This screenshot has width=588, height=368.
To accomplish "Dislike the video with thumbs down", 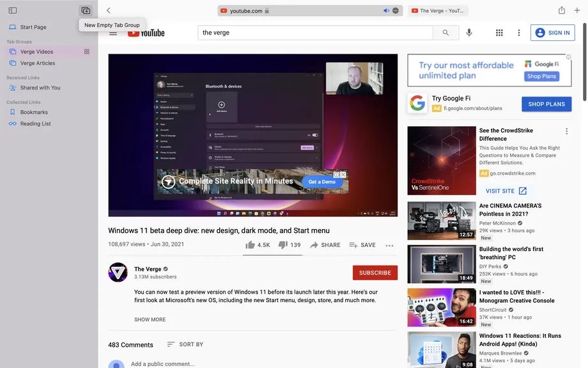I will (283, 245).
